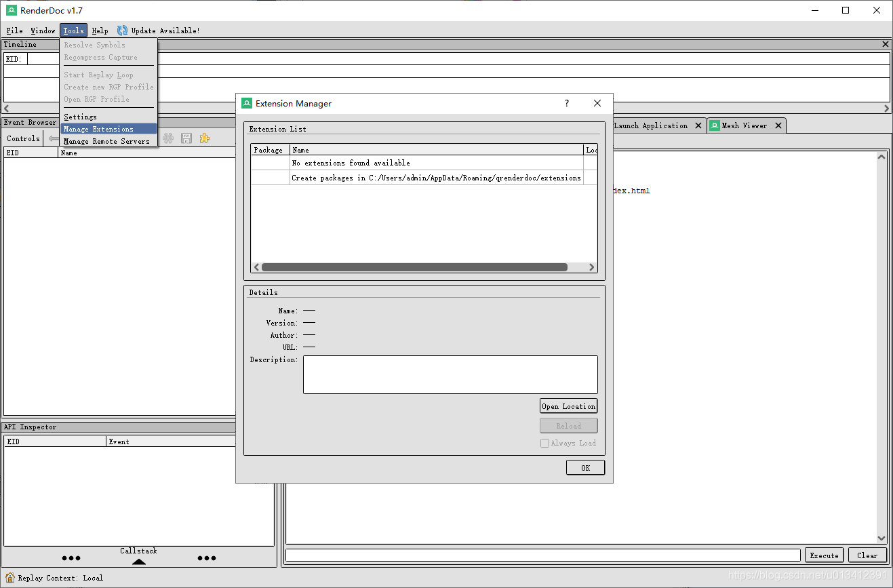Open the Window menu
893x588 pixels.
43,31
